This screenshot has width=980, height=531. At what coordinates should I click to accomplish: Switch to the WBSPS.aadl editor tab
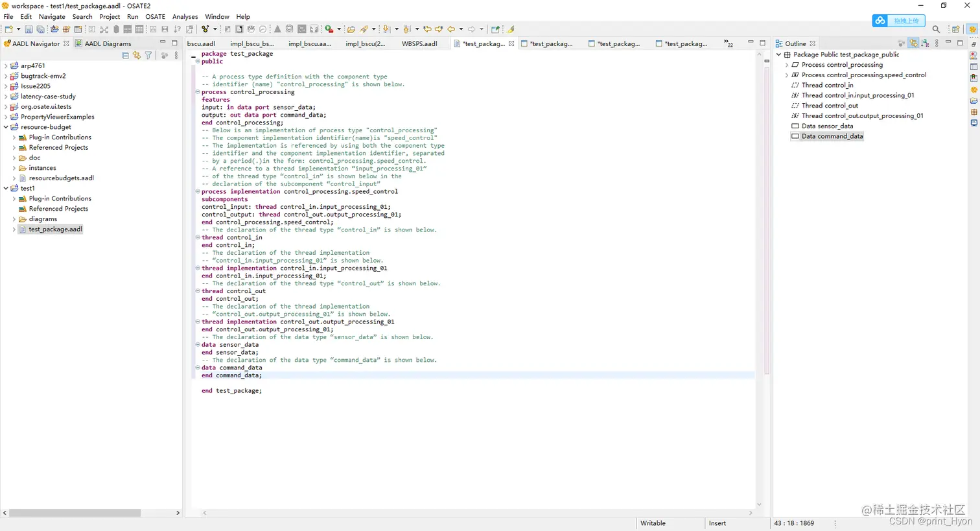pyautogui.click(x=419, y=43)
